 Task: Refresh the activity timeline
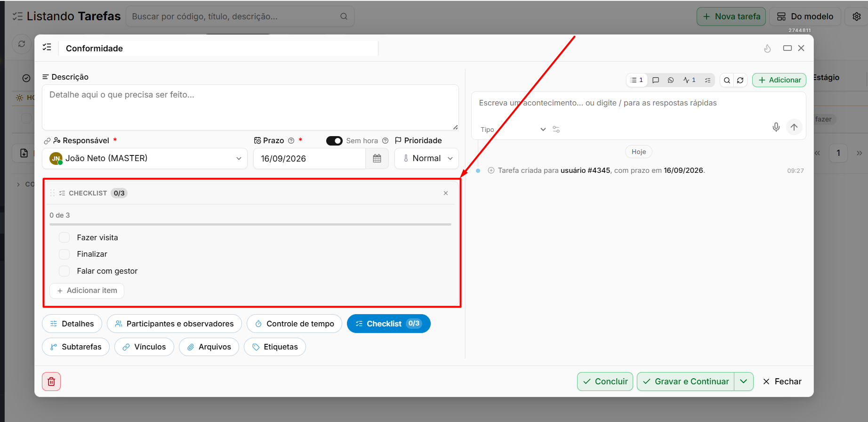[740, 81]
